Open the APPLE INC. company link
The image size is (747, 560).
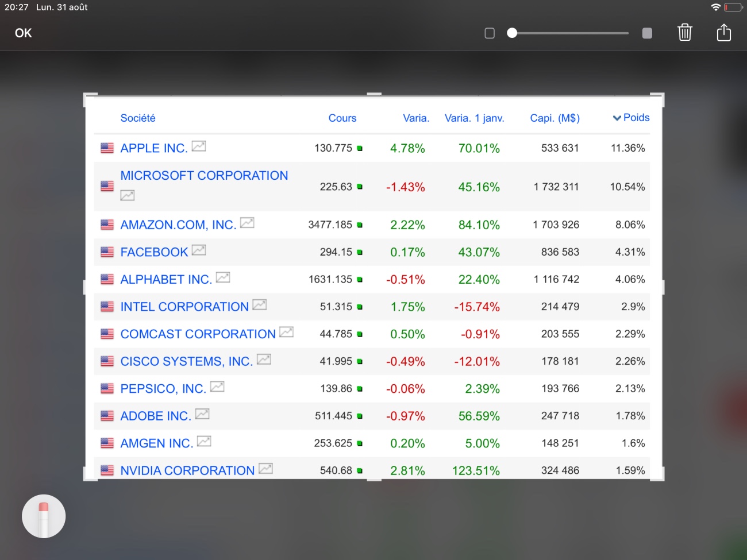[154, 148]
